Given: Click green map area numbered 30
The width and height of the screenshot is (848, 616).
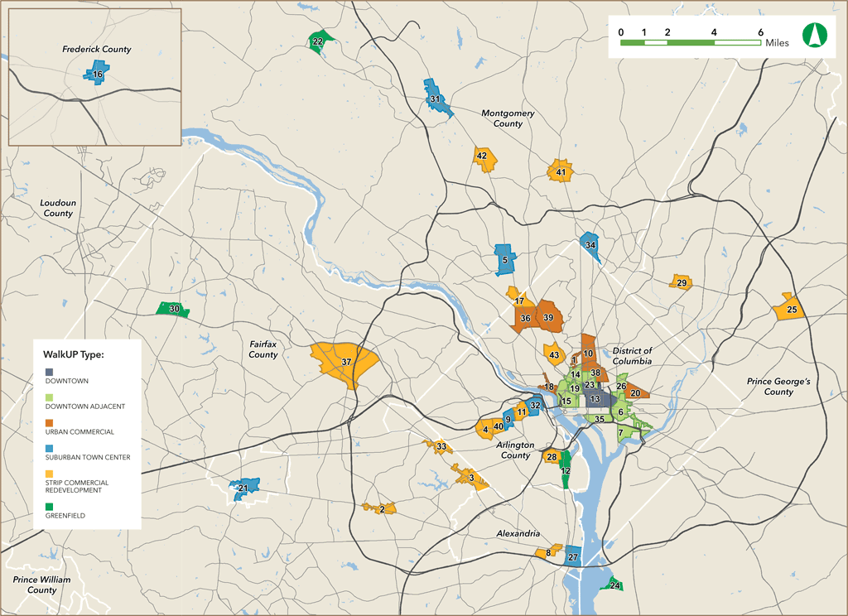Looking at the screenshot, I should pyautogui.click(x=173, y=310).
